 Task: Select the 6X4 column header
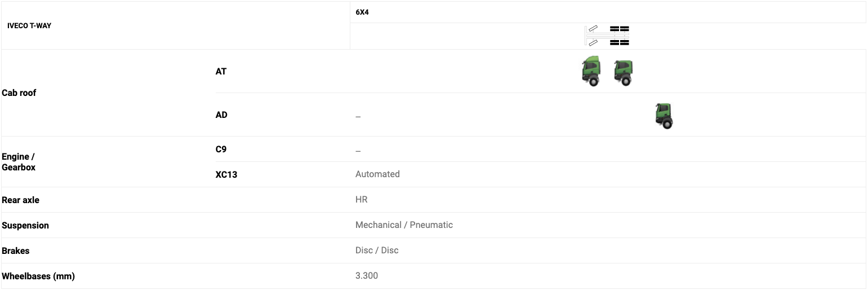pos(362,12)
